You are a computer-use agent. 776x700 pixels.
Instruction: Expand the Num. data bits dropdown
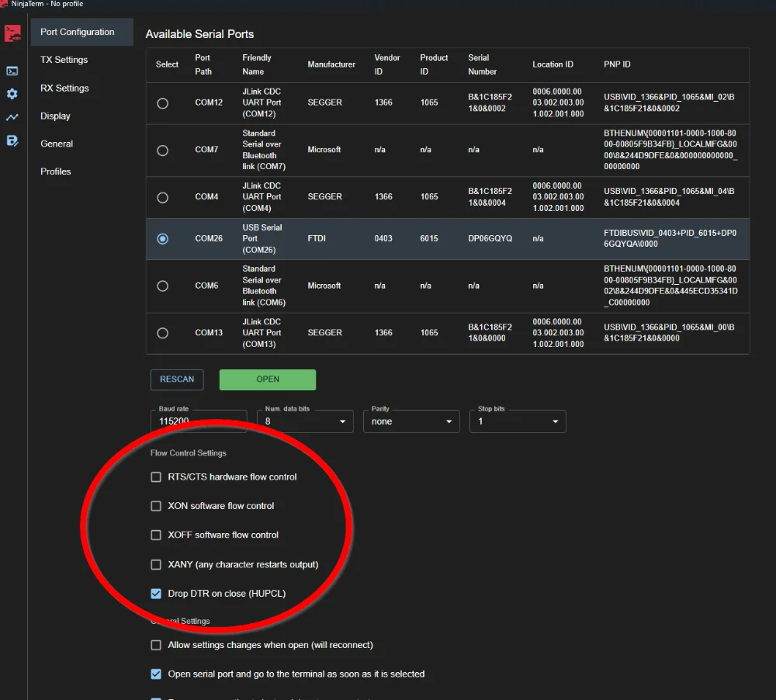point(305,421)
